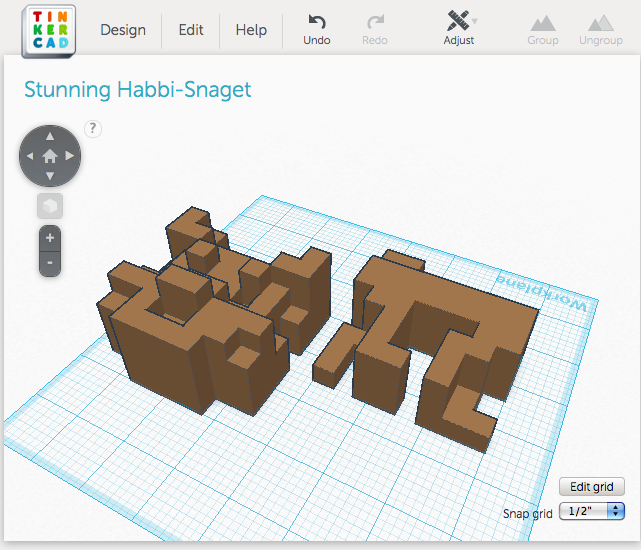Rotate view up with navigation arrow
The image size is (641, 550).
pos(50,137)
